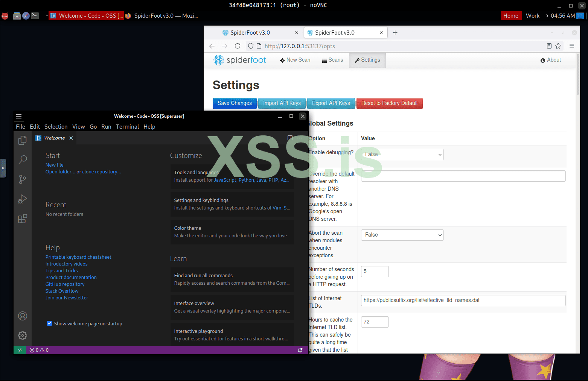
Task: Open the clone repository link
Action: pyautogui.click(x=101, y=172)
